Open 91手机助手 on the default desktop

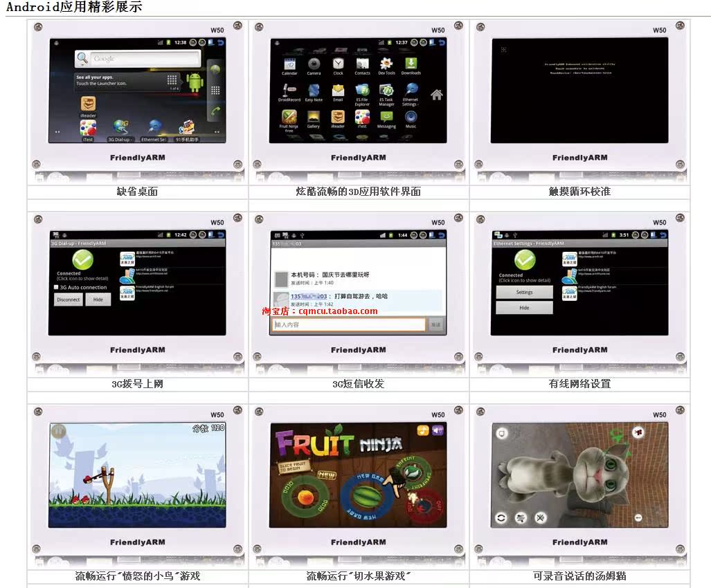tap(187, 131)
